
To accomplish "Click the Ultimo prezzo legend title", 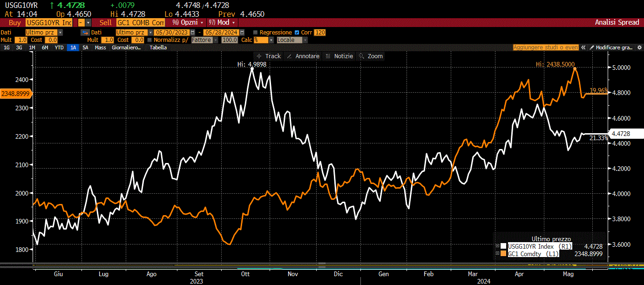I will pos(551,239).
